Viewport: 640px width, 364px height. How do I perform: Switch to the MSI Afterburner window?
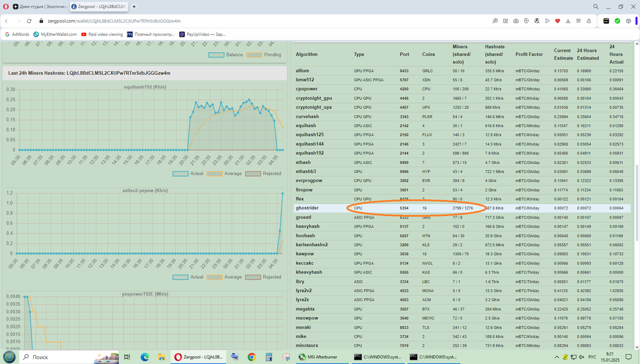(322, 357)
